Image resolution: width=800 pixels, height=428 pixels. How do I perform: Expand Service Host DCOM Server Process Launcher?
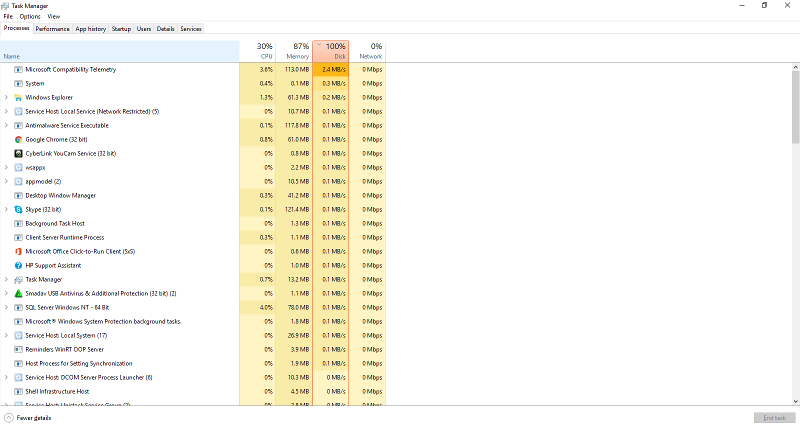[x=6, y=378]
